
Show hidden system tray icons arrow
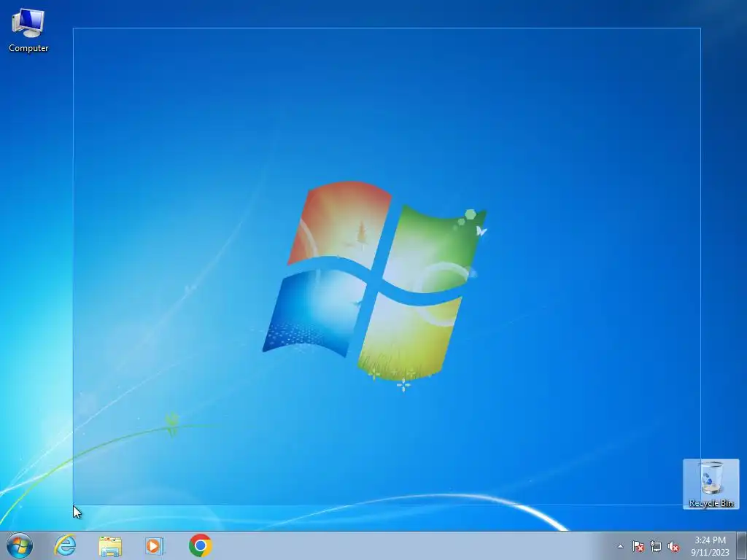coord(620,546)
